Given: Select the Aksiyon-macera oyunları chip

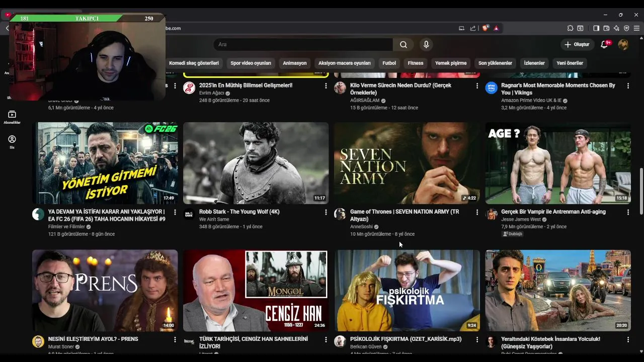Looking at the screenshot, I should point(345,63).
